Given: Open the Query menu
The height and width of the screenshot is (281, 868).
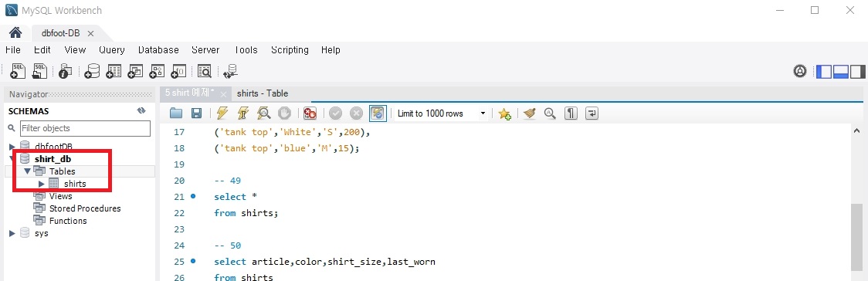Looking at the screenshot, I should click(112, 49).
